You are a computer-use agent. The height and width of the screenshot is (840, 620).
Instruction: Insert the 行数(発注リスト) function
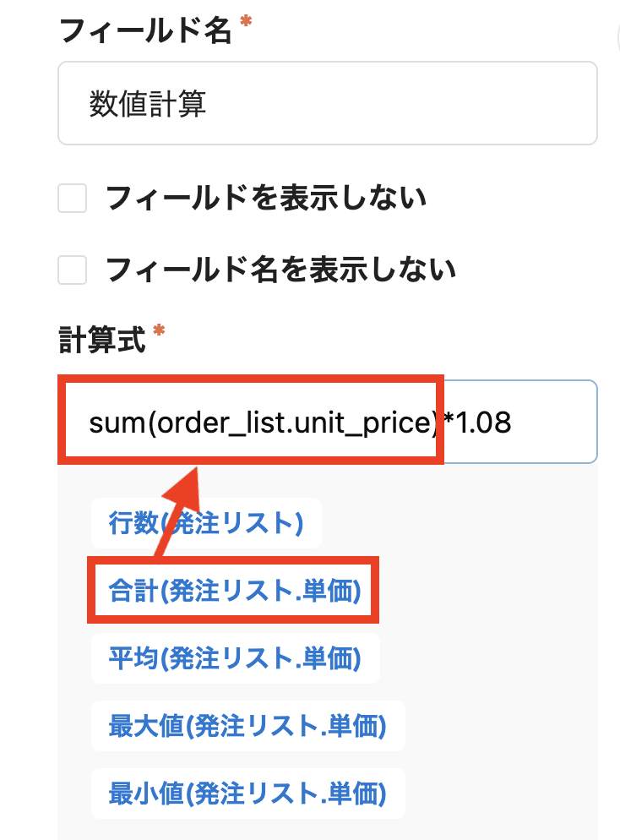(x=206, y=524)
